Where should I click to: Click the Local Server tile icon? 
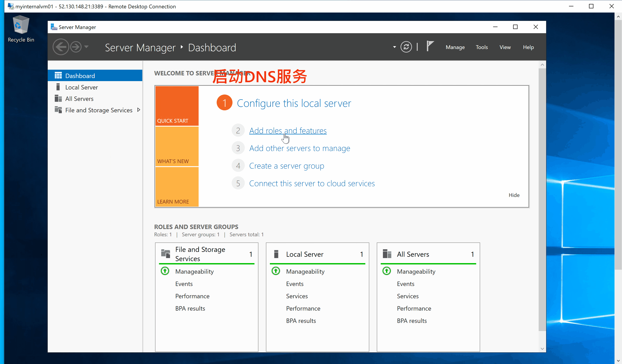pos(276,254)
